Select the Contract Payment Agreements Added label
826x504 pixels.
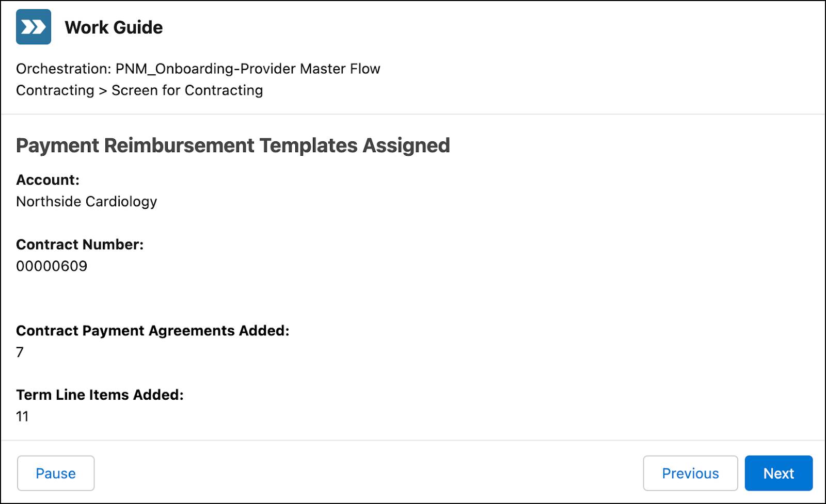pos(153,331)
